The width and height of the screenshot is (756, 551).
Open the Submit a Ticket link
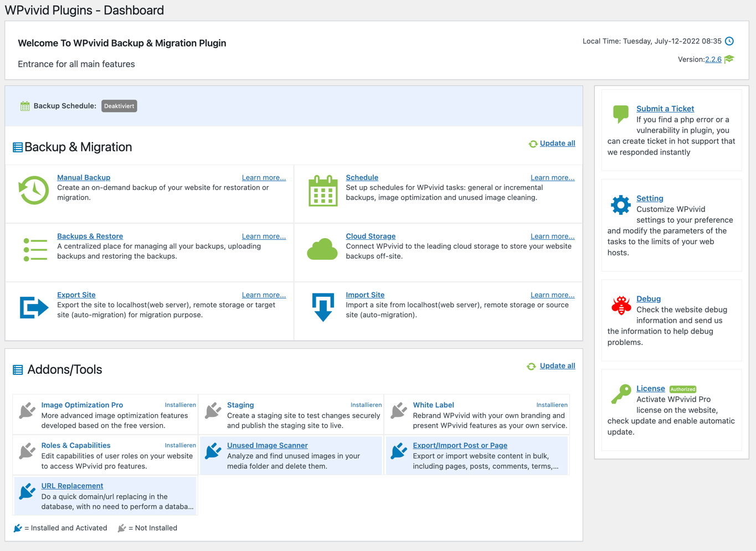pyautogui.click(x=665, y=109)
